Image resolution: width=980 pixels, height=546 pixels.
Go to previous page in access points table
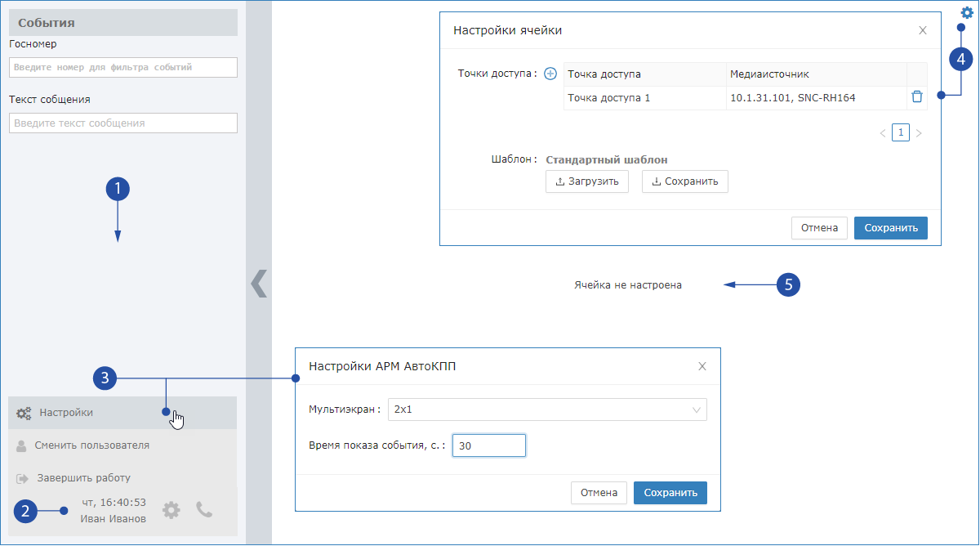(x=883, y=133)
